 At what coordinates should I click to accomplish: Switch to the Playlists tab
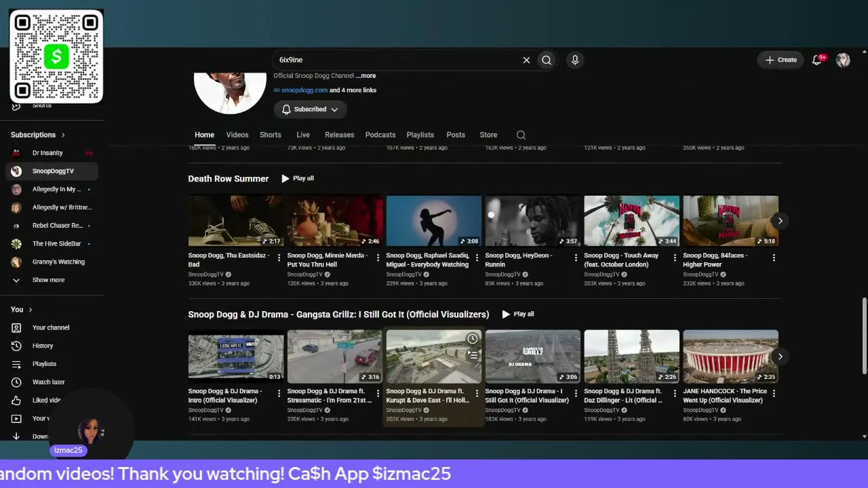(x=420, y=135)
